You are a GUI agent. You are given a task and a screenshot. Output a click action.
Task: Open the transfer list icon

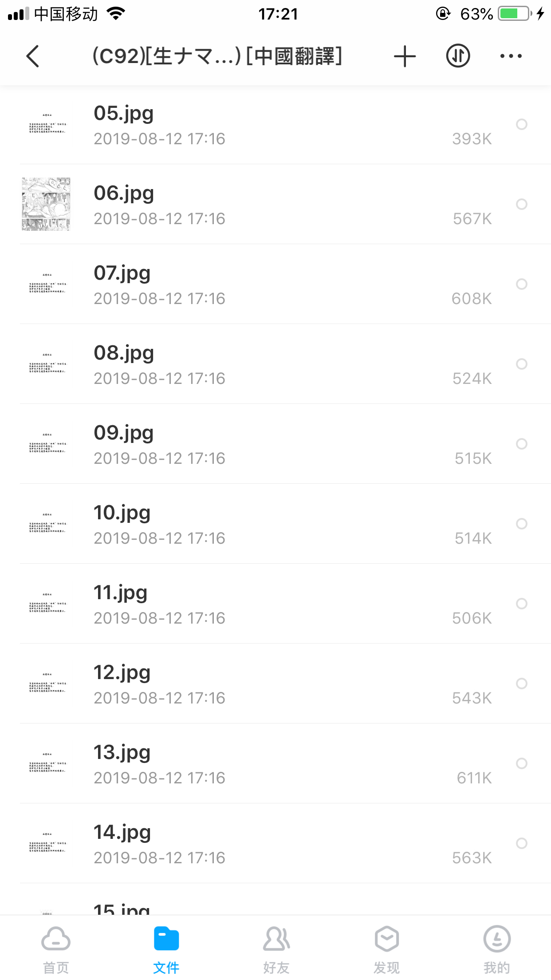point(458,56)
